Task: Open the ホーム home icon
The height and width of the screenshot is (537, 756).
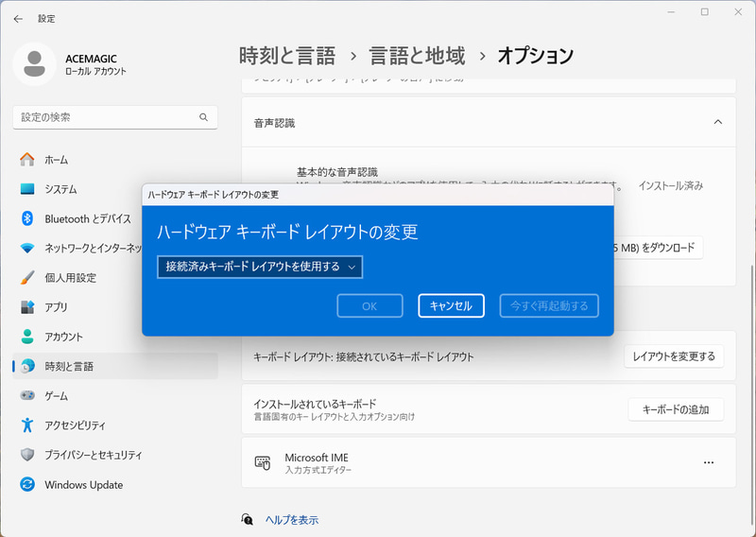Action: tap(27, 160)
